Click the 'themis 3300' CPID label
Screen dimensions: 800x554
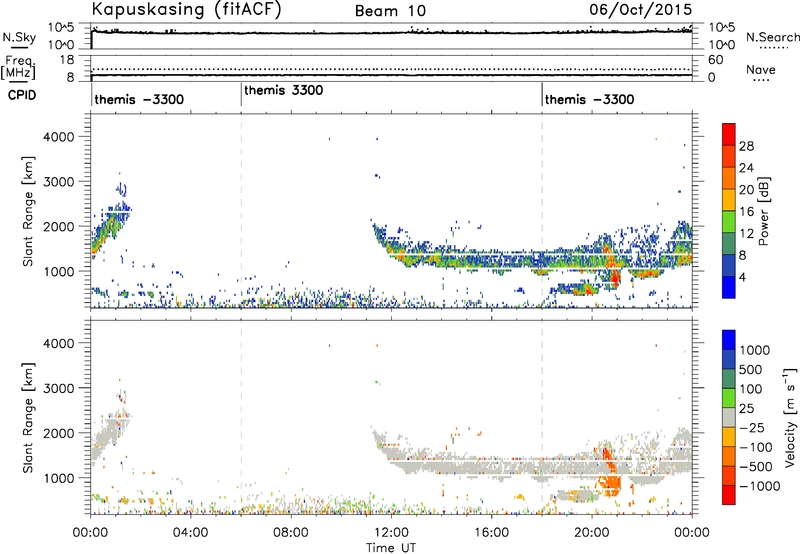point(284,90)
